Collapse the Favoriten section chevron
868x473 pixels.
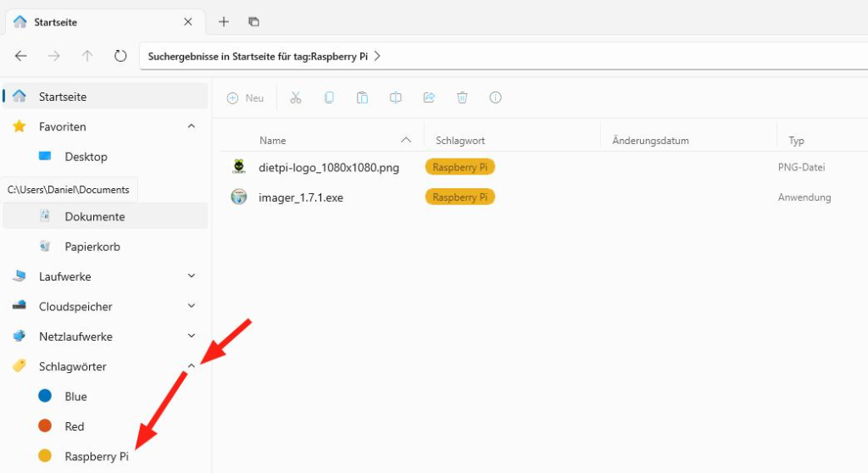[192, 126]
